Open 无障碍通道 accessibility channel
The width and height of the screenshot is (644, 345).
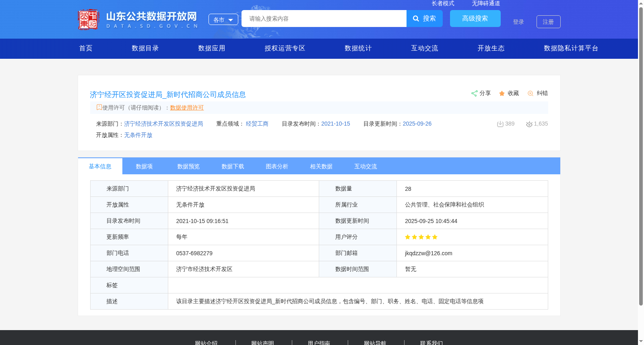click(x=486, y=3)
